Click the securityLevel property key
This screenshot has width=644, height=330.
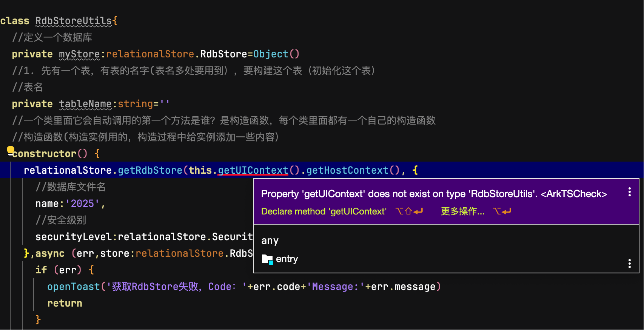pyautogui.click(x=73, y=237)
